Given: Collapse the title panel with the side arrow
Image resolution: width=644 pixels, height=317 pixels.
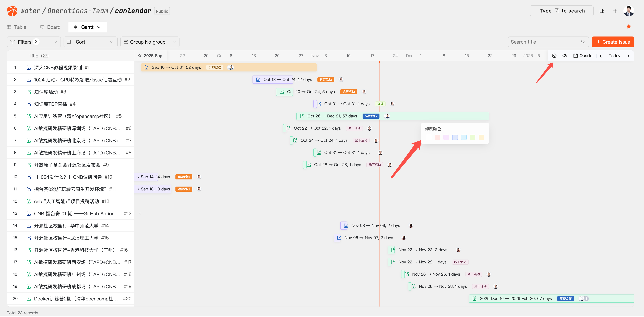Looking at the screenshot, I should pos(139,213).
